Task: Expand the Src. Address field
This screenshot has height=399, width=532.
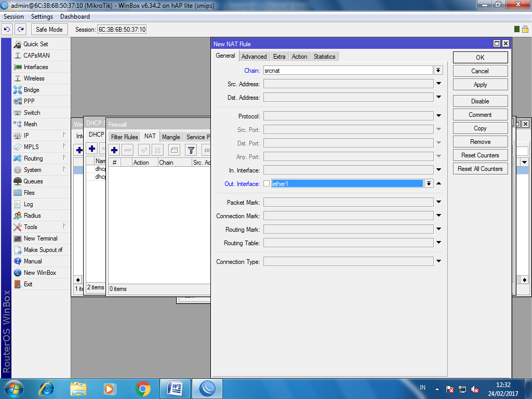Action: (438, 84)
